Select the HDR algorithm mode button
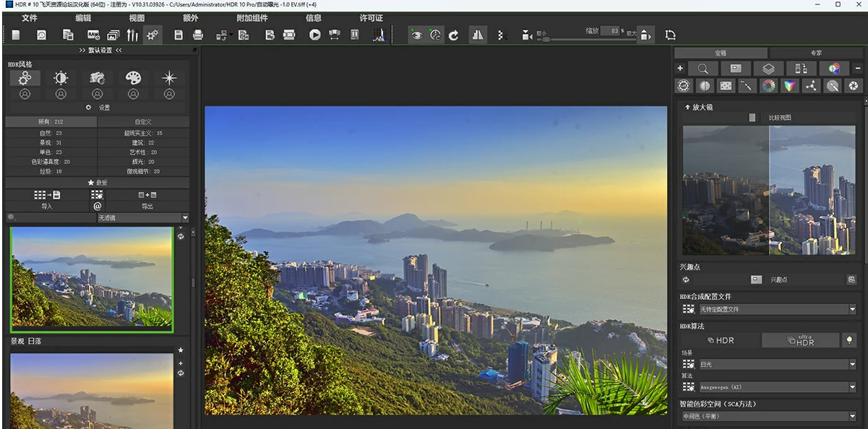 coord(720,340)
